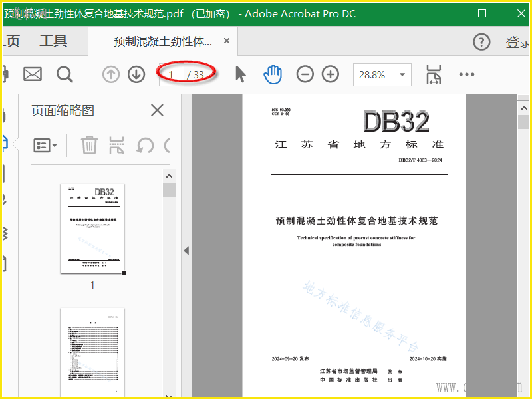This screenshot has height=399, width=532.
Task: Select page 1 thumbnail
Action: point(92,228)
